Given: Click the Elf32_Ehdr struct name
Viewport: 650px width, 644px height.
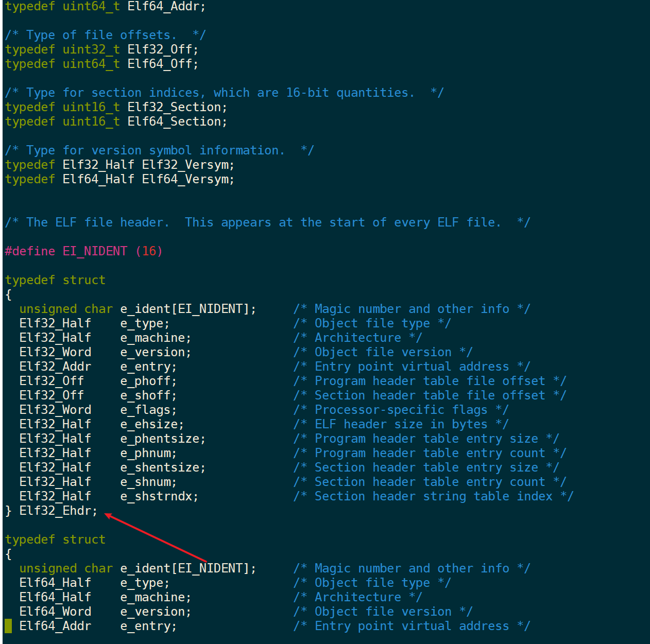Looking at the screenshot, I should pos(58,511).
